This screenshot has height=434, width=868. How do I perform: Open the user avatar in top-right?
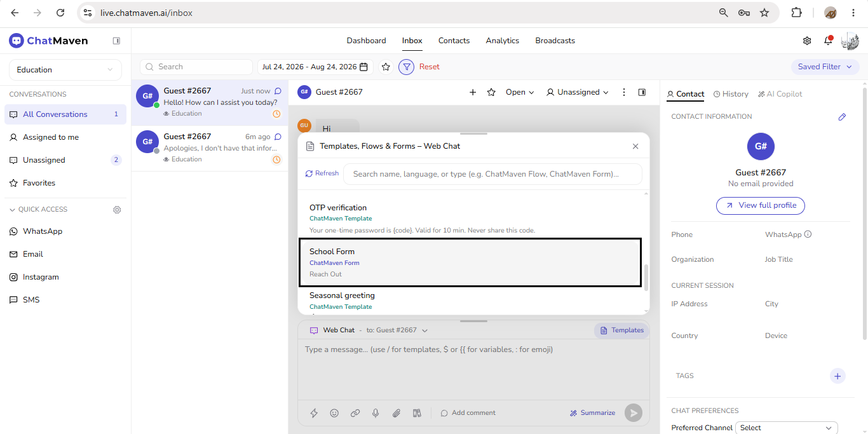850,41
